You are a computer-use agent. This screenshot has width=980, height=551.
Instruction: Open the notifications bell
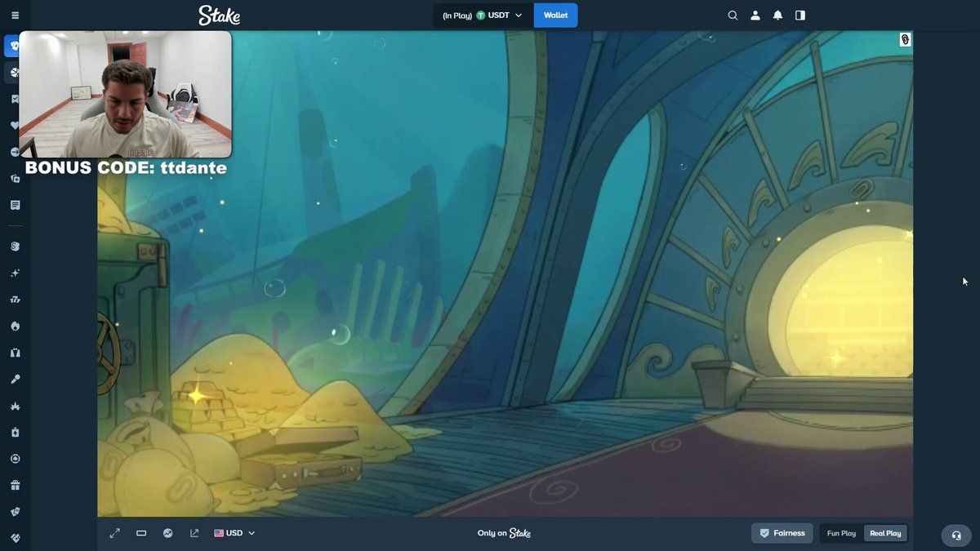click(777, 16)
